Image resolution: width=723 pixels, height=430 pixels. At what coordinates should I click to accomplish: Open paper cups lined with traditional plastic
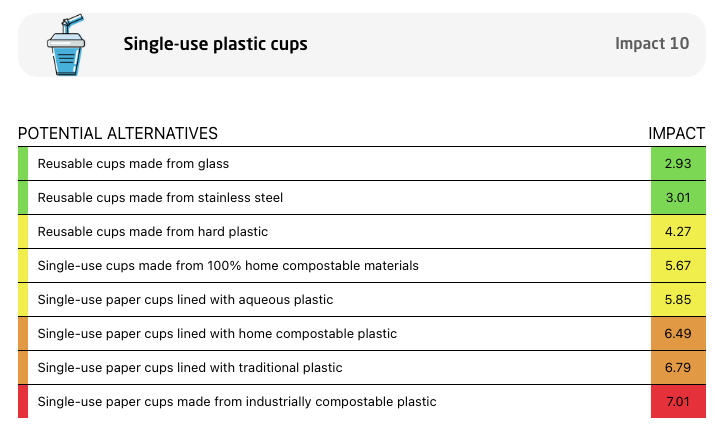pos(362,368)
